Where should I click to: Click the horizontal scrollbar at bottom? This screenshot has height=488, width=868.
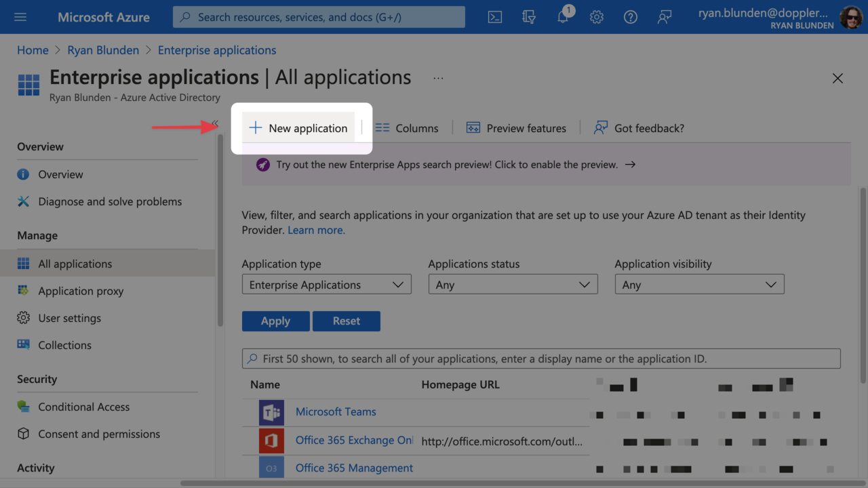(521, 483)
